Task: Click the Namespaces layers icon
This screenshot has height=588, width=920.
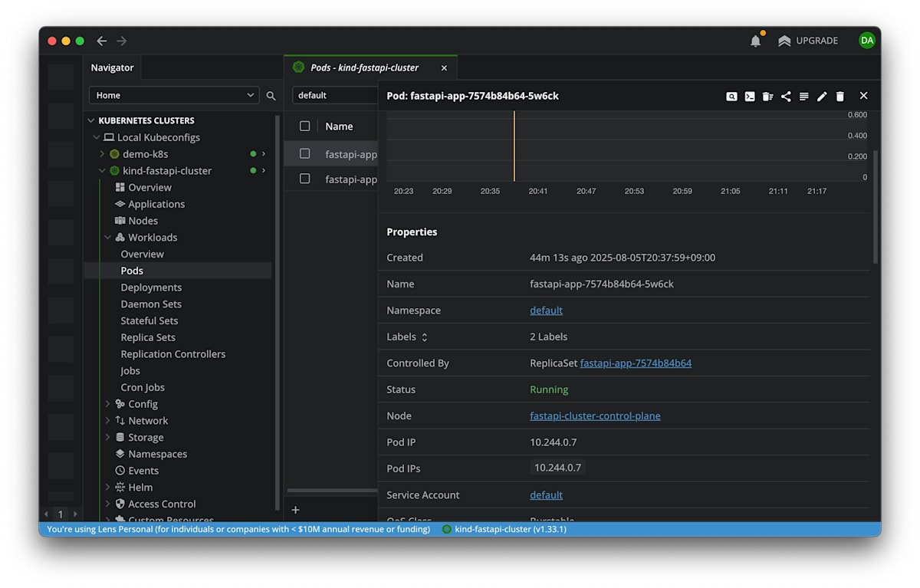Action: tap(120, 454)
